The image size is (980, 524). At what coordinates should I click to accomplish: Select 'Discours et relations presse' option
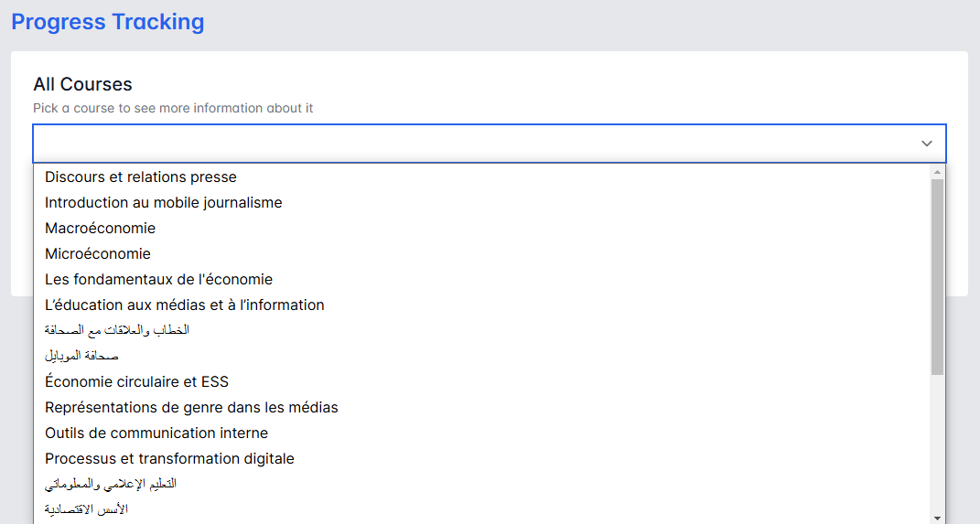click(141, 177)
